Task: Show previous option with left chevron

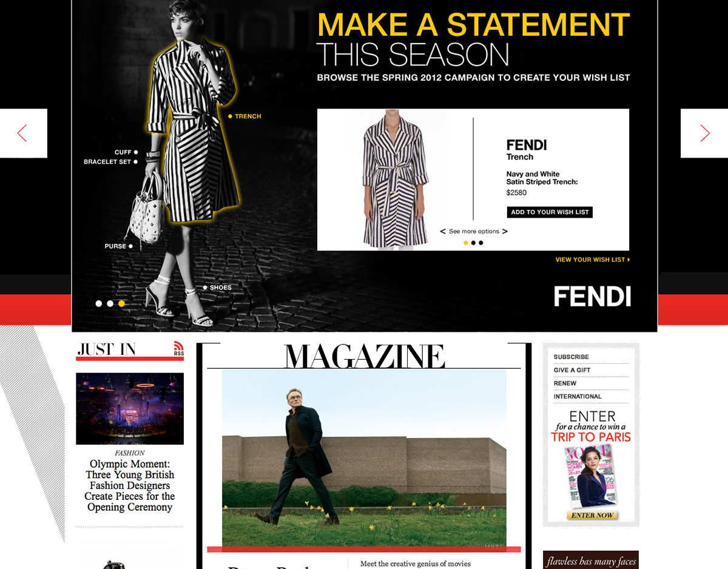Action: tap(443, 231)
